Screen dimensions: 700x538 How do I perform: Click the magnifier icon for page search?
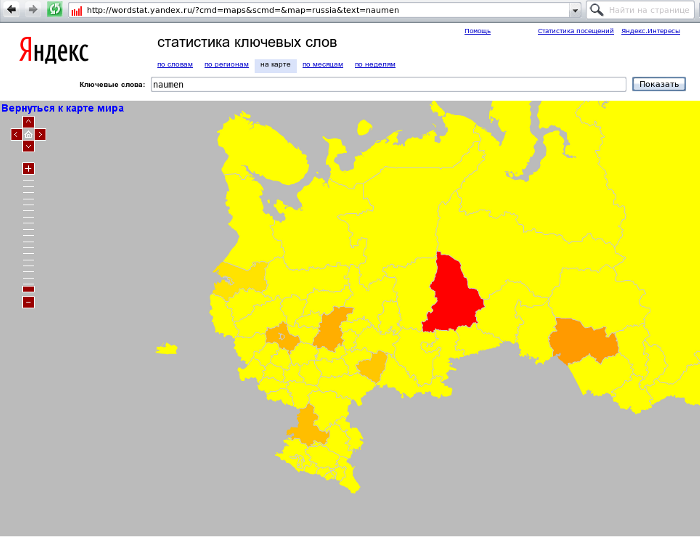click(x=596, y=9)
